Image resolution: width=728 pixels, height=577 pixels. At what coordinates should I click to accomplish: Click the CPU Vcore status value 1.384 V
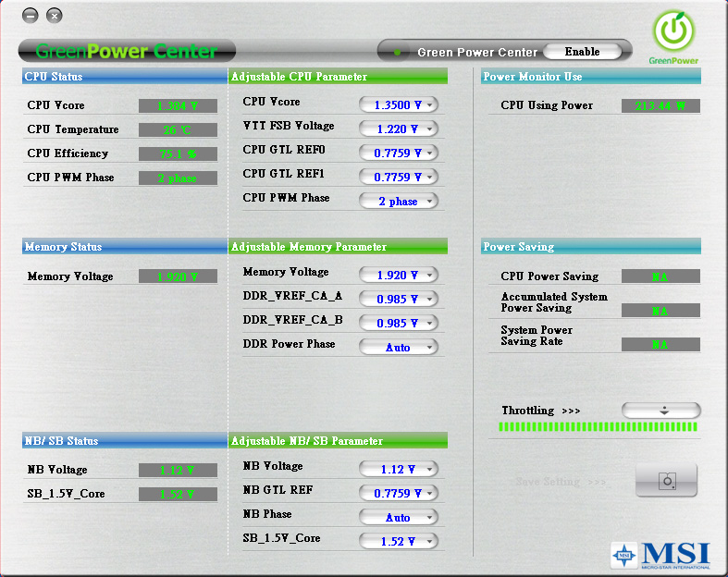pos(178,105)
